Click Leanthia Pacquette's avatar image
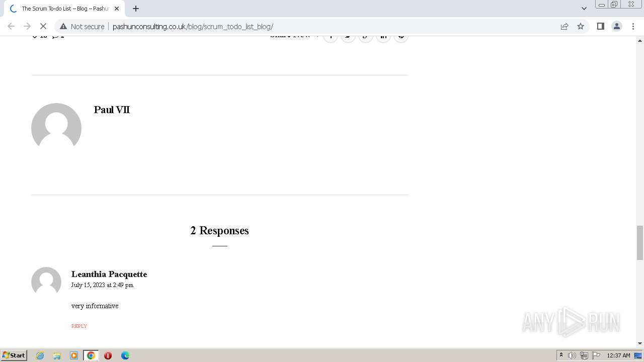This screenshot has height=362, width=644. coord(46,282)
